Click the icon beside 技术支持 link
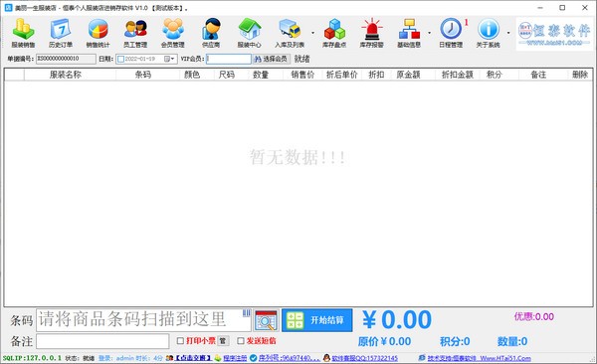 422,358
